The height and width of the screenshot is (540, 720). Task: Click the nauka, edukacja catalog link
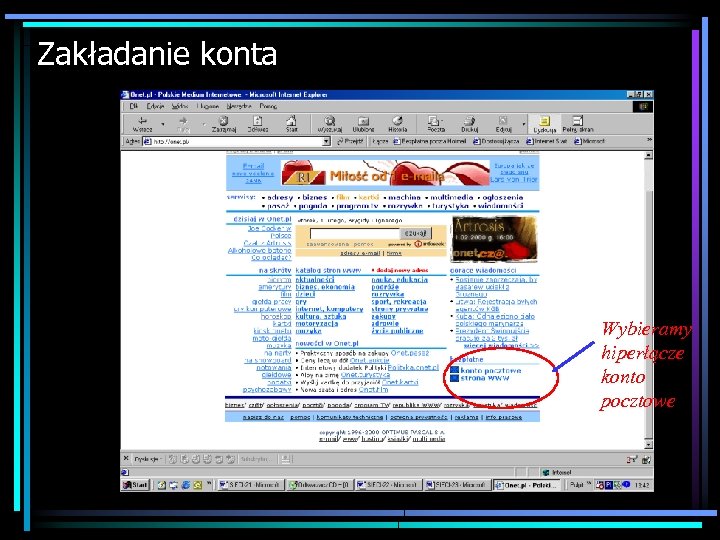399,280
